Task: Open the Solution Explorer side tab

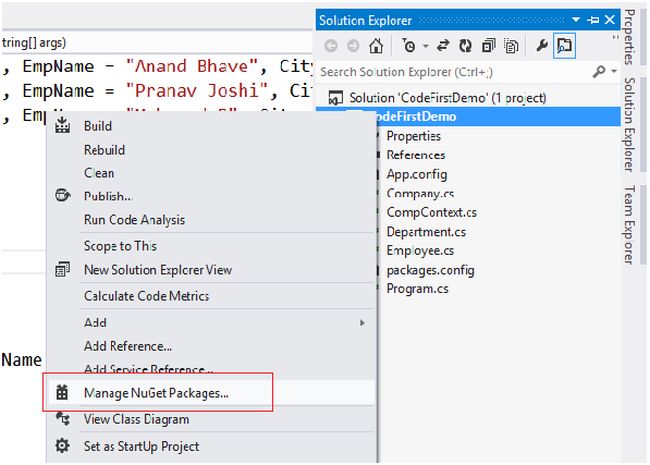Action: pyautogui.click(x=629, y=124)
